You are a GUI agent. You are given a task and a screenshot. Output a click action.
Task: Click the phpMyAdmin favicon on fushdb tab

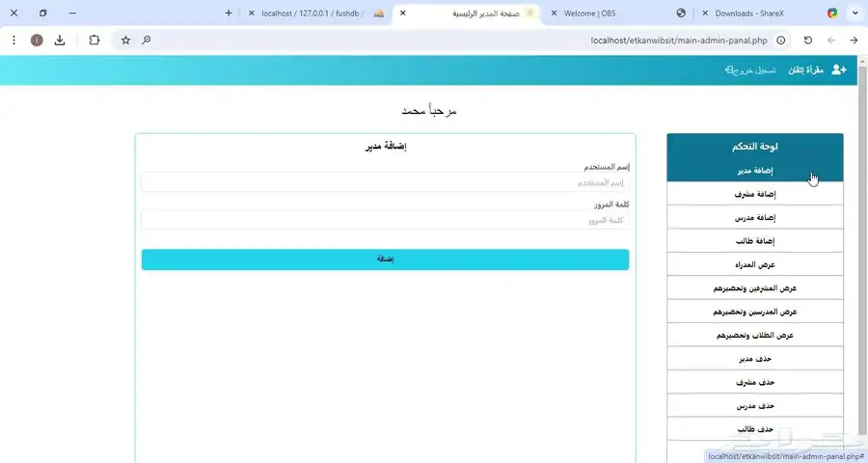click(379, 14)
